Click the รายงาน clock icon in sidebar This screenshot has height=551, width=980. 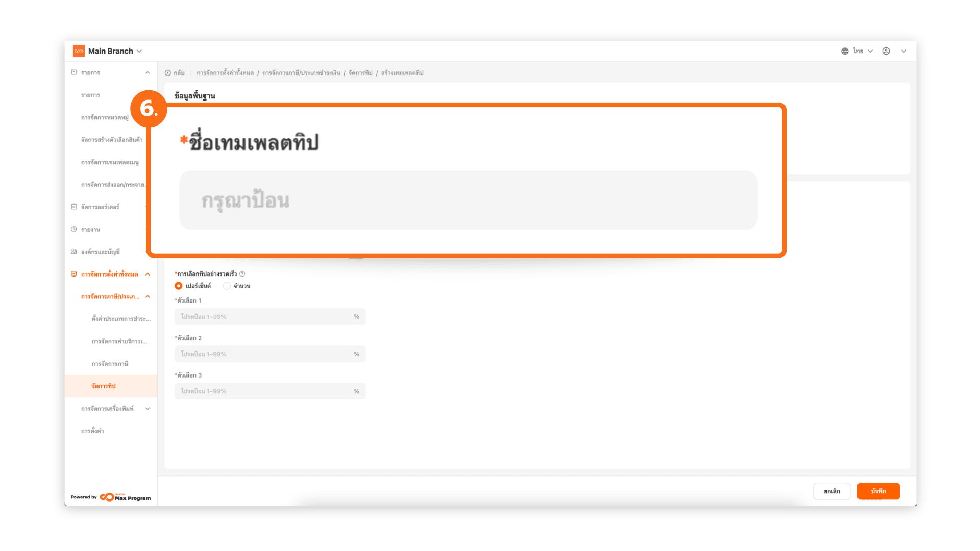pos(74,230)
